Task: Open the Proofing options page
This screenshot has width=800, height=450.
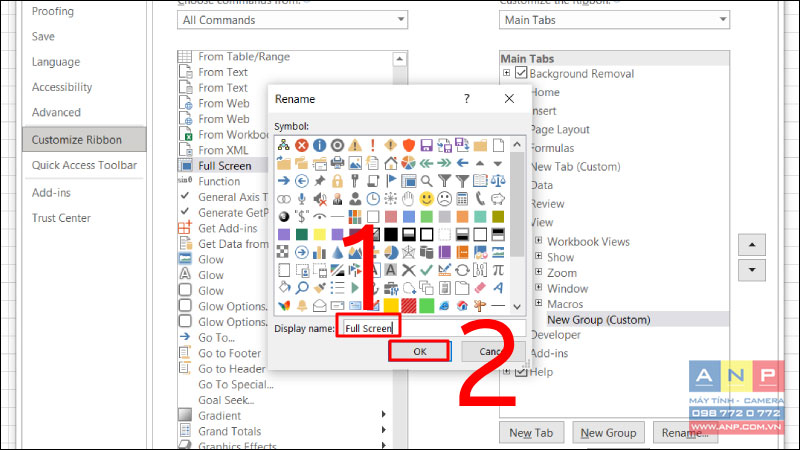Action: coord(53,11)
